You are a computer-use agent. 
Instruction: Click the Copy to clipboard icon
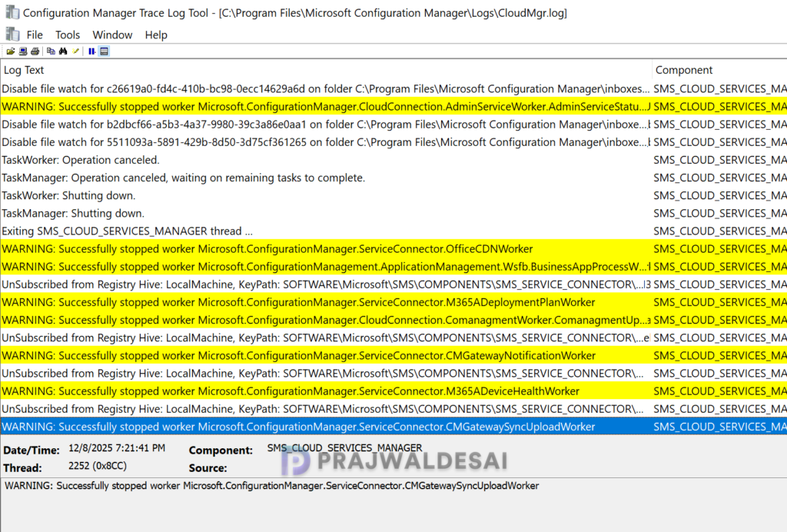coord(51,52)
